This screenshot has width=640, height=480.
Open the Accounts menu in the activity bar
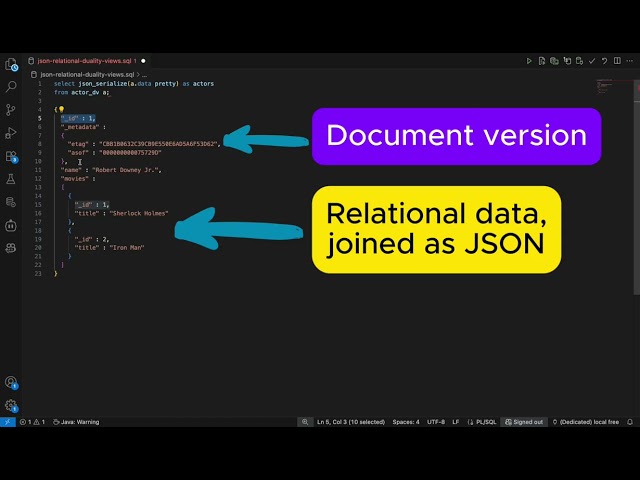(11, 382)
